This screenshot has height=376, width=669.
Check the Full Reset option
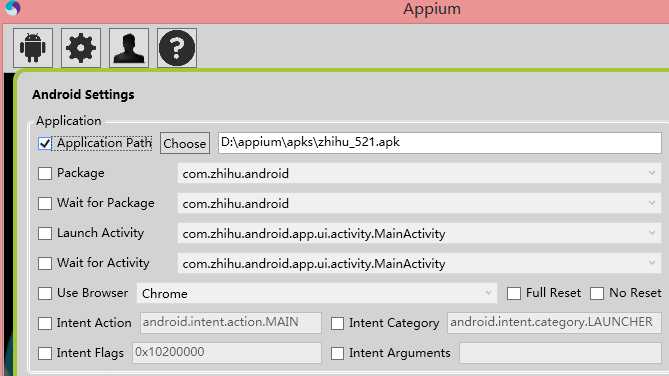coord(514,293)
